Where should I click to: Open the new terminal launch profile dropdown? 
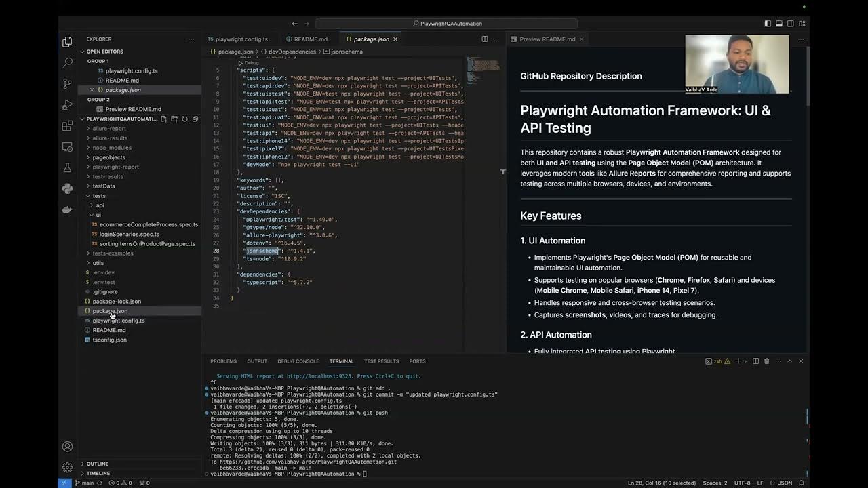tap(745, 361)
